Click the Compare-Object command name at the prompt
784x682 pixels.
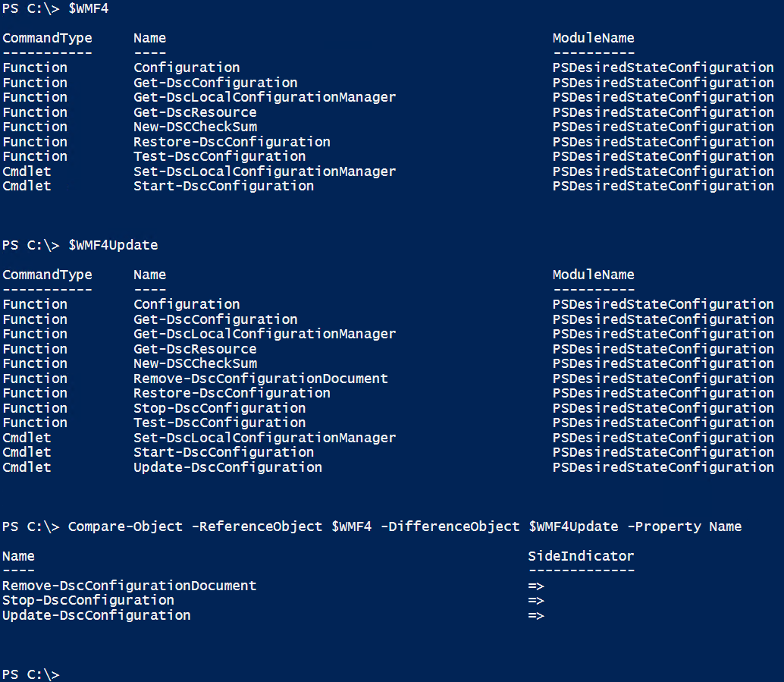125,526
